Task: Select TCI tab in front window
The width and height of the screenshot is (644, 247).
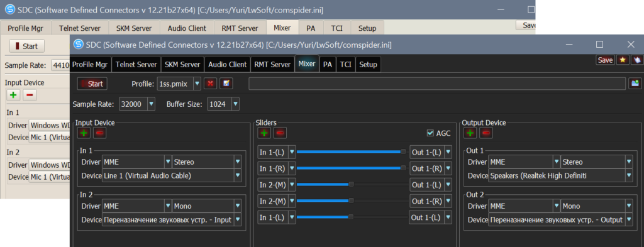Action: point(345,64)
